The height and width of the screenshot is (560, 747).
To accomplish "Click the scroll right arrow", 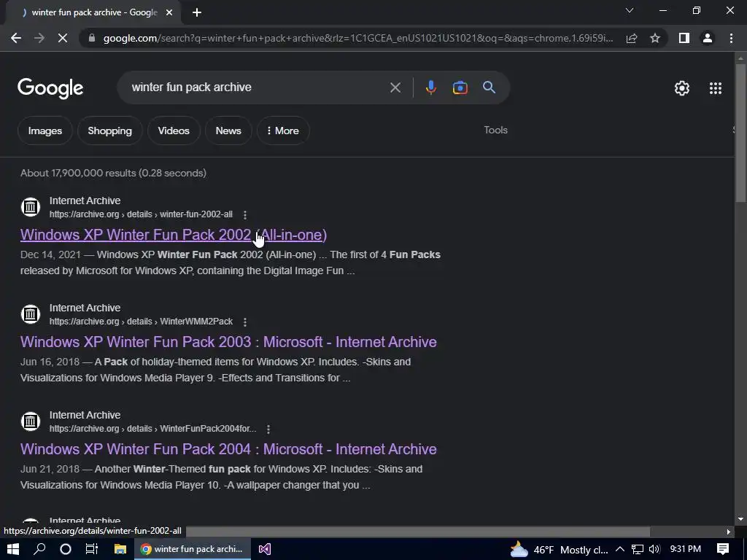I will tap(729, 532).
